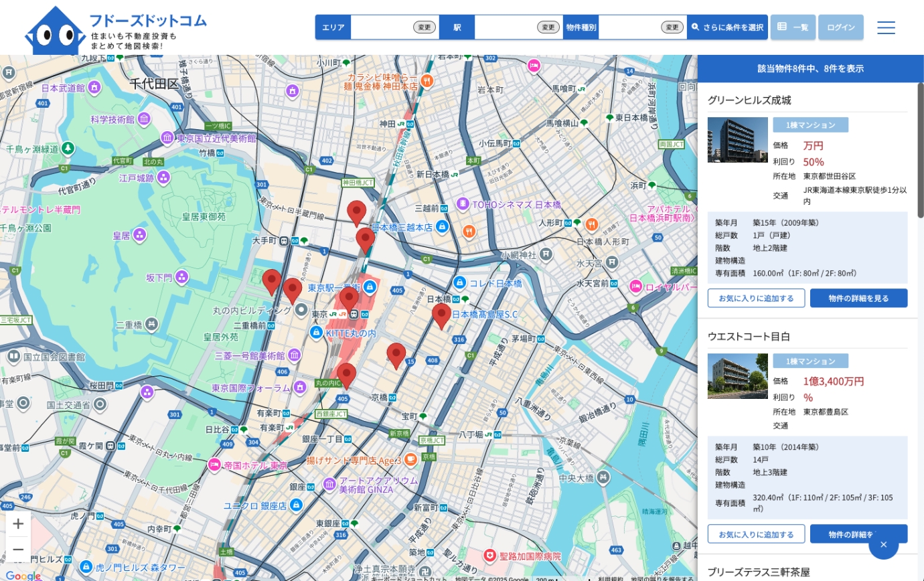Click the フドーズドットコム house logo

pos(55,30)
